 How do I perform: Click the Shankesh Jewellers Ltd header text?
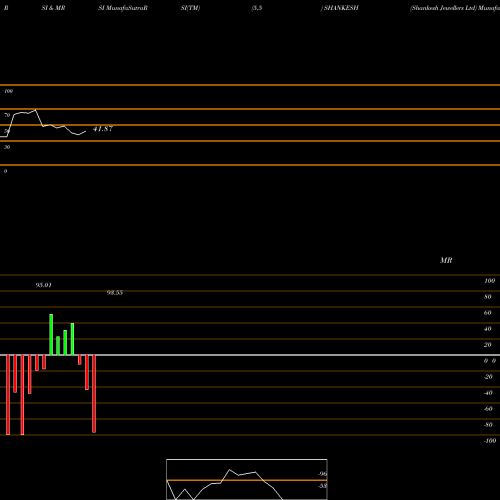[443, 8]
